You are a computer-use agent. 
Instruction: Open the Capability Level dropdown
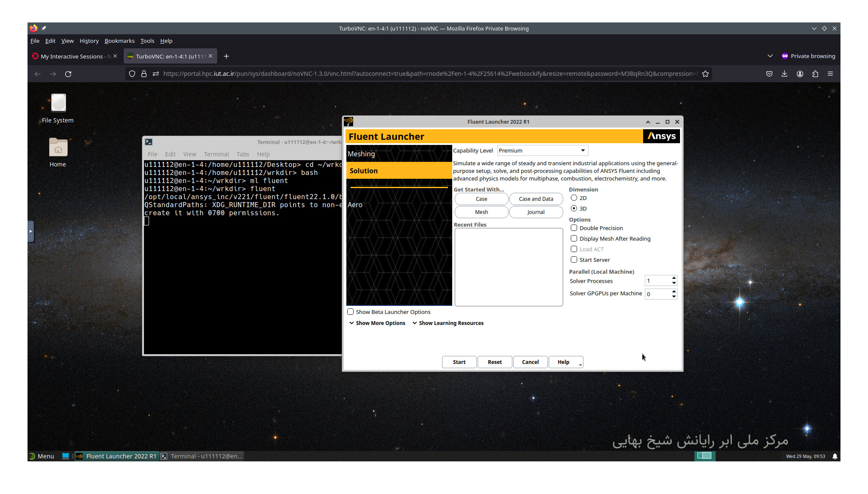tap(543, 150)
